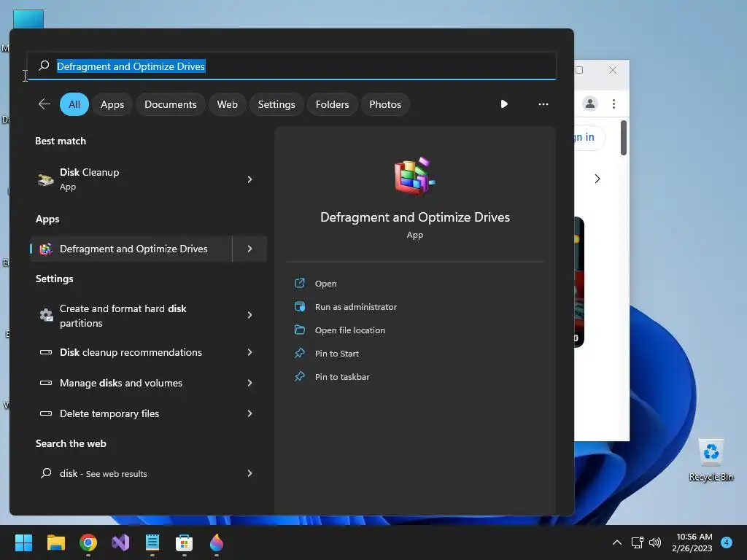Switch to the Folders filter tab
Screen dimensions: 747x560
(332, 104)
